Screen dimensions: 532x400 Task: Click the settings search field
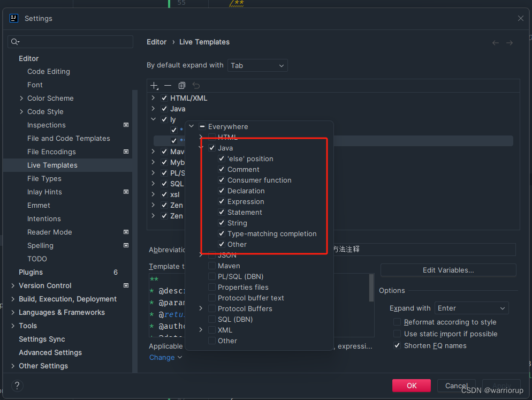click(x=70, y=42)
